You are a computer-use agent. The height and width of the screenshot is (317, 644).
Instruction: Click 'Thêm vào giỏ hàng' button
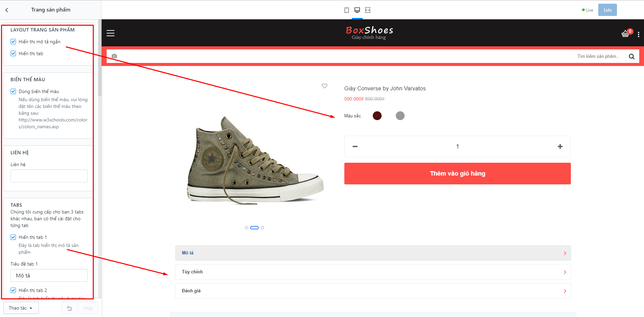click(457, 174)
